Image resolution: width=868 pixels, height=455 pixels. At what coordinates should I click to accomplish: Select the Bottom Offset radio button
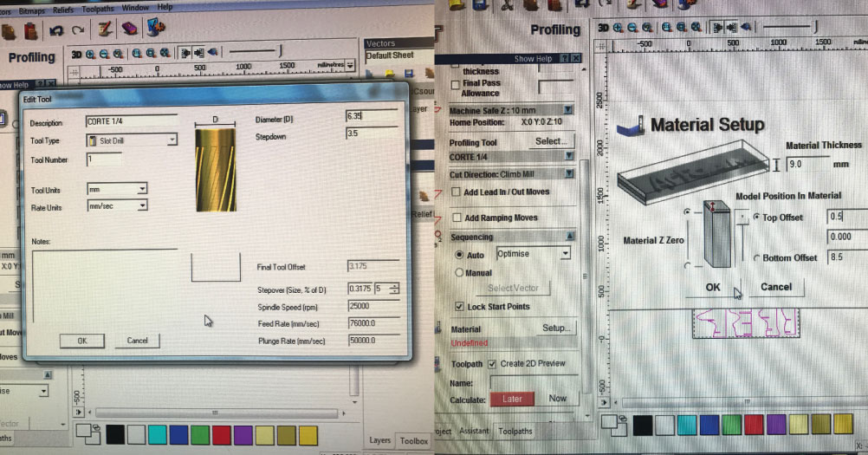tap(756, 258)
